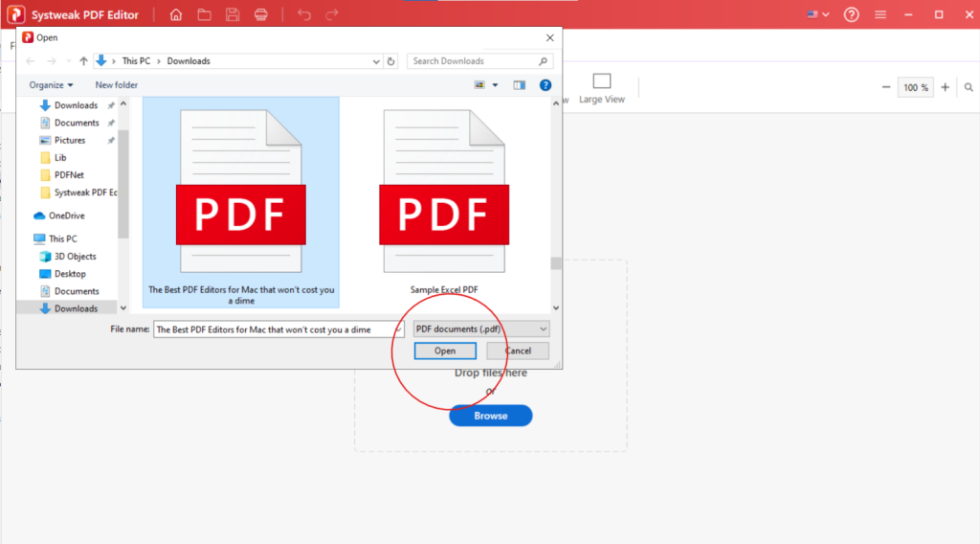
Task: Click This PC in address breadcrumb
Action: [x=136, y=61]
